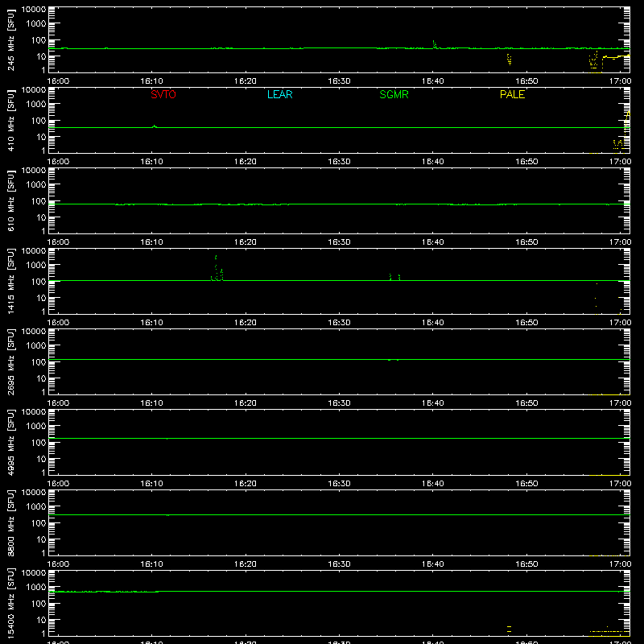The height and width of the screenshot is (644, 644).
Task: Select the 8800 MHz [SFU] axis title
Action: click(x=10, y=522)
